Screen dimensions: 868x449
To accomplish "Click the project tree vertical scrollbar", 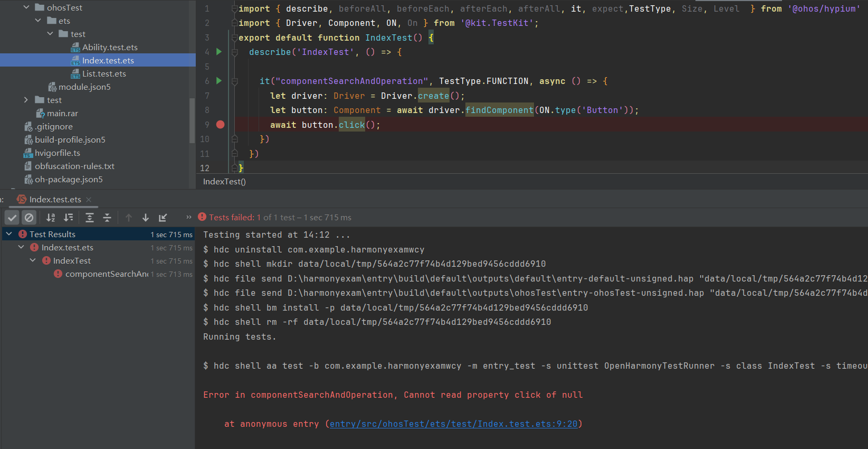I will 192,120.
